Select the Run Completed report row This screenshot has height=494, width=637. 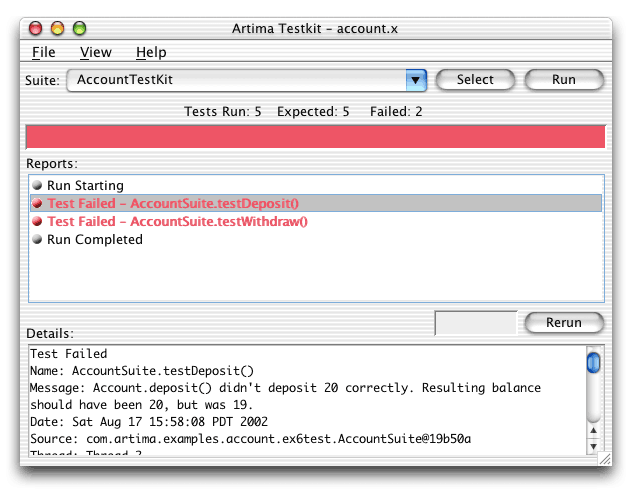click(x=316, y=239)
